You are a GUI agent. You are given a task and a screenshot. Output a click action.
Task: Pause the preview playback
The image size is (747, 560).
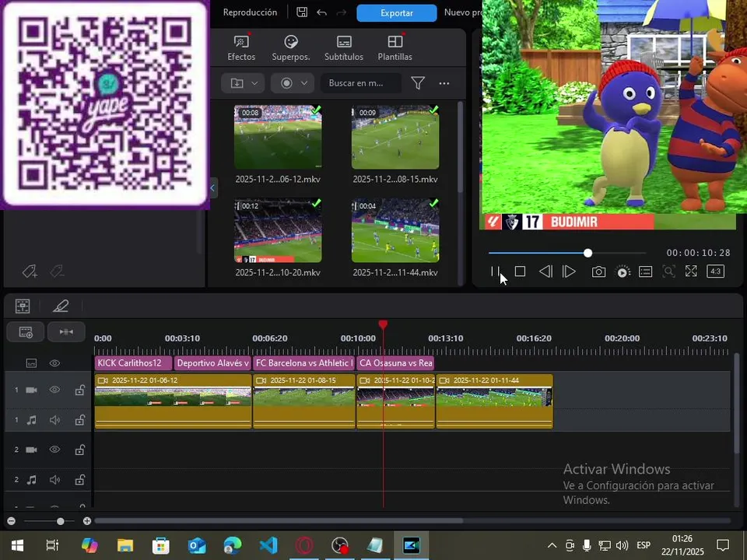point(495,271)
